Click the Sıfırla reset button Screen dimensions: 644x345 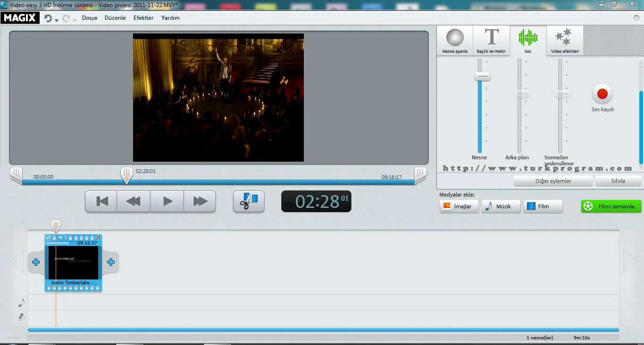point(618,181)
